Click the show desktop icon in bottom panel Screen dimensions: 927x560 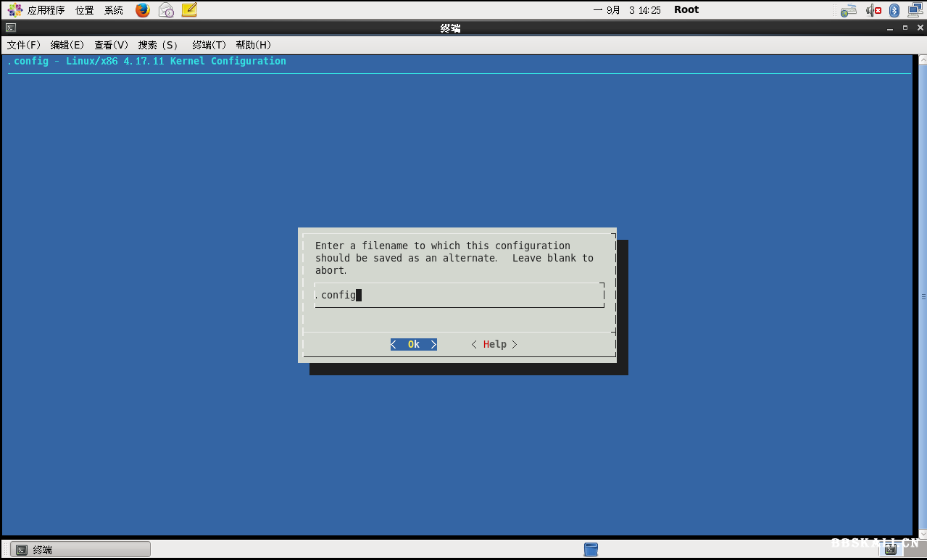tap(591, 549)
